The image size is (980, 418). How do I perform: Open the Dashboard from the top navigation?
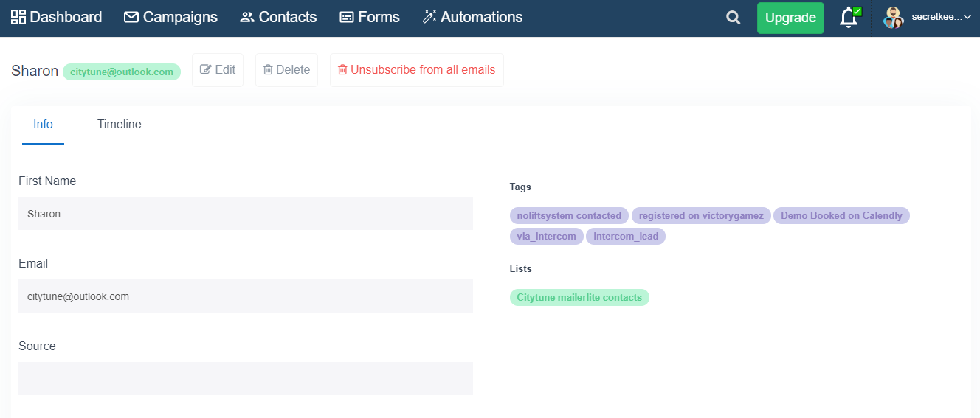pos(56,17)
